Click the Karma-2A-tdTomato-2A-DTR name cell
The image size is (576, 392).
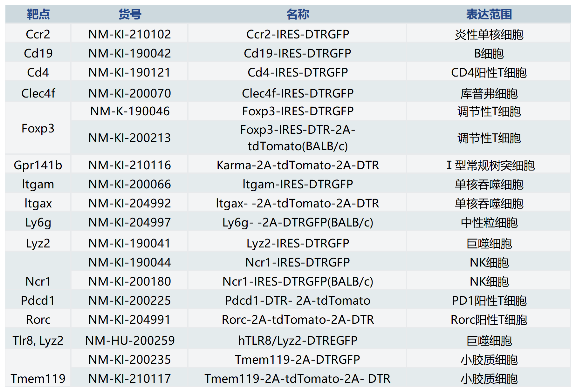pyautogui.click(x=297, y=165)
